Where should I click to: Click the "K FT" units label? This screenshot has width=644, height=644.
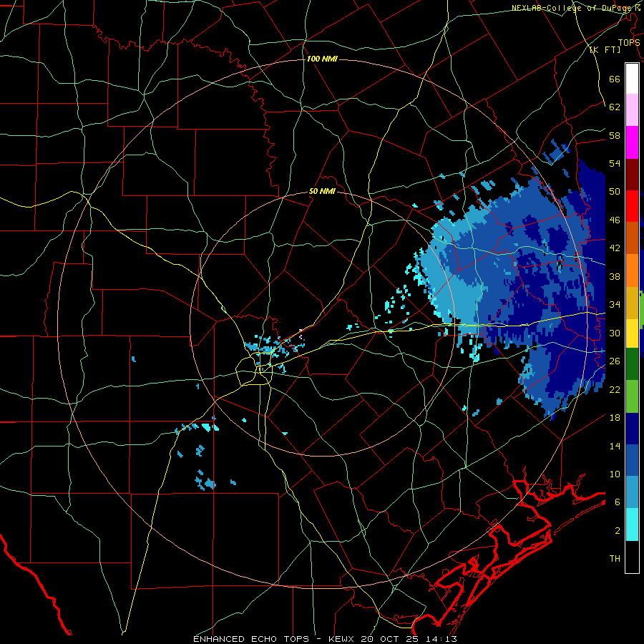[x=605, y=49]
